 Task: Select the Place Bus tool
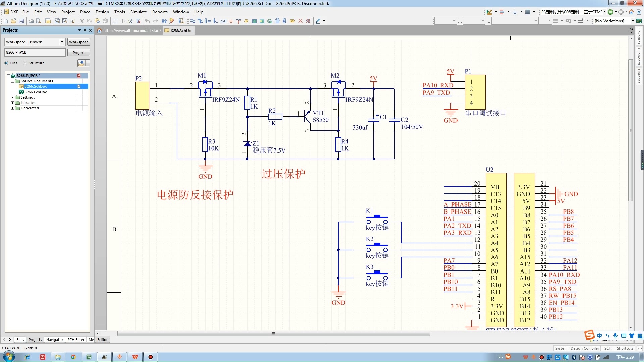point(200,21)
